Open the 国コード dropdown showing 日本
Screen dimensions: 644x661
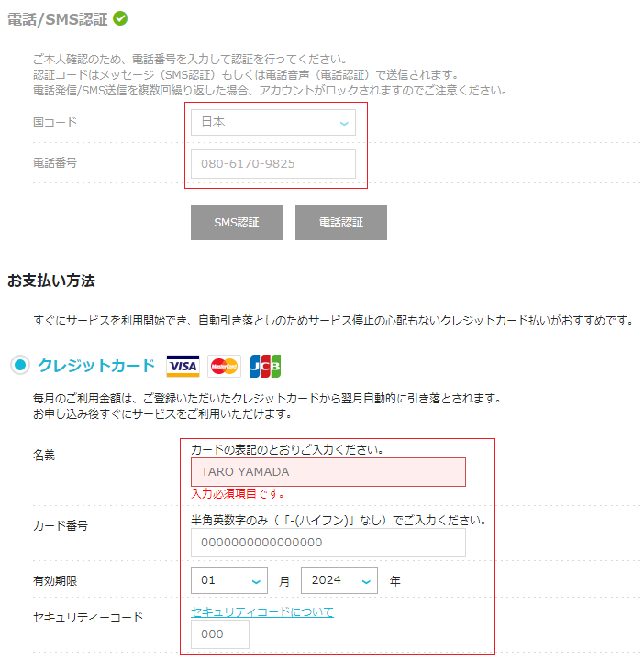click(272, 122)
